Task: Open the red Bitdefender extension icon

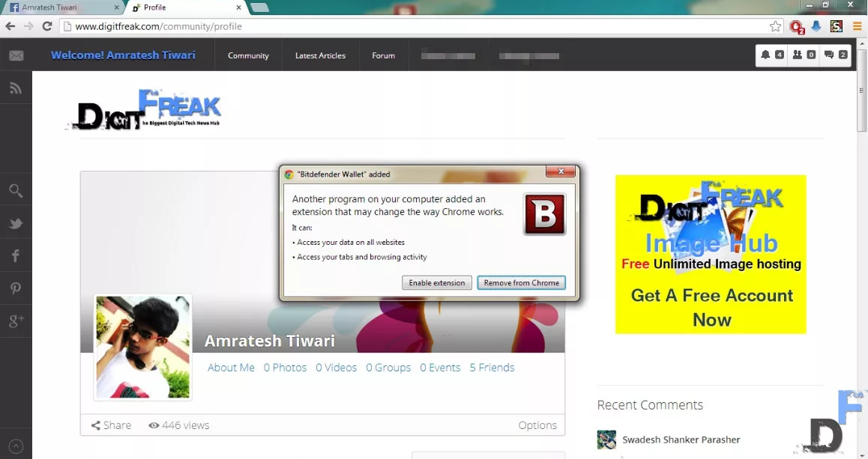Action: [x=797, y=26]
